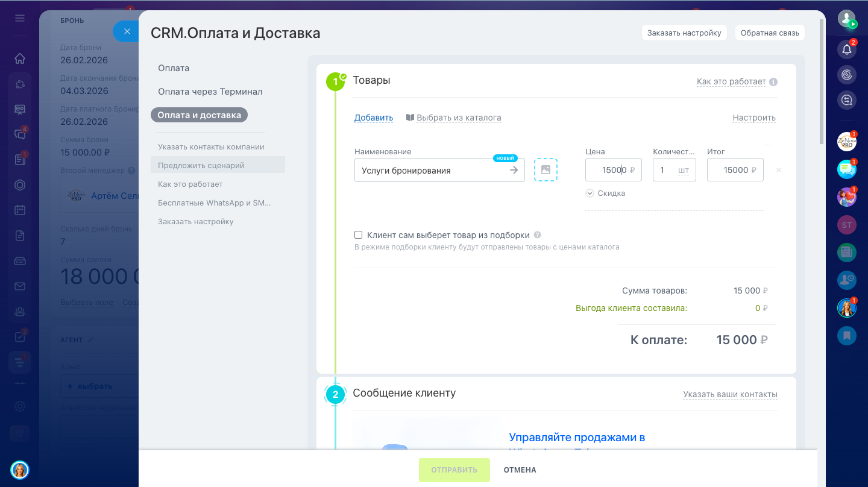Viewport: 868px width, 487px height.
Task: Click the arrow icon inside the name field
Action: pyautogui.click(x=514, y=170)
